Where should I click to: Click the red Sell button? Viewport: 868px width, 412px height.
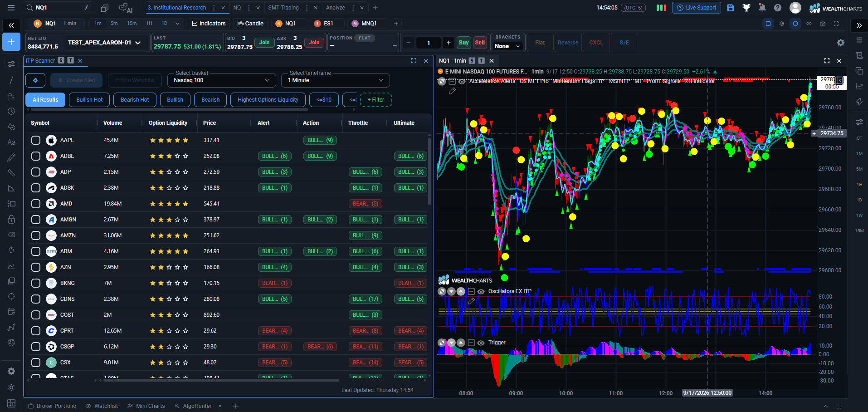coord(480,43)
